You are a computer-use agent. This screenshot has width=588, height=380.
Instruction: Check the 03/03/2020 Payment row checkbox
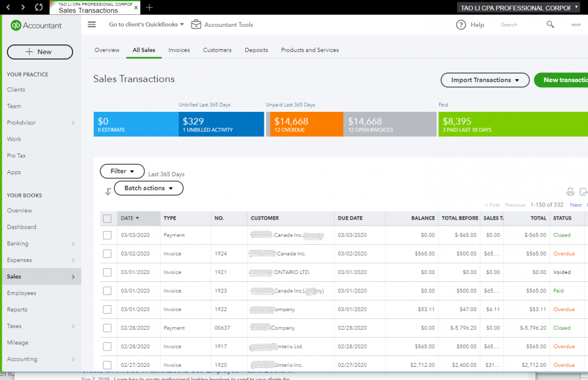[x=107, y=235]
